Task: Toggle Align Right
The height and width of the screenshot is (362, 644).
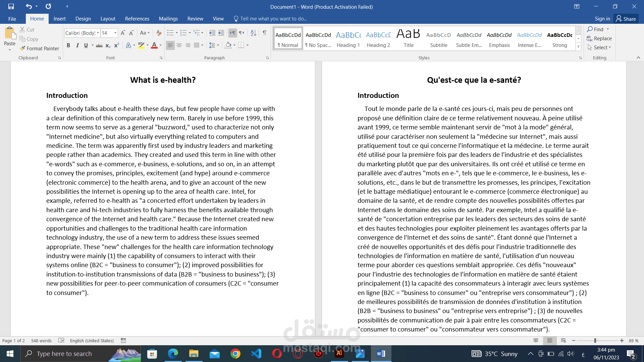Action: [x=188, y=45]
